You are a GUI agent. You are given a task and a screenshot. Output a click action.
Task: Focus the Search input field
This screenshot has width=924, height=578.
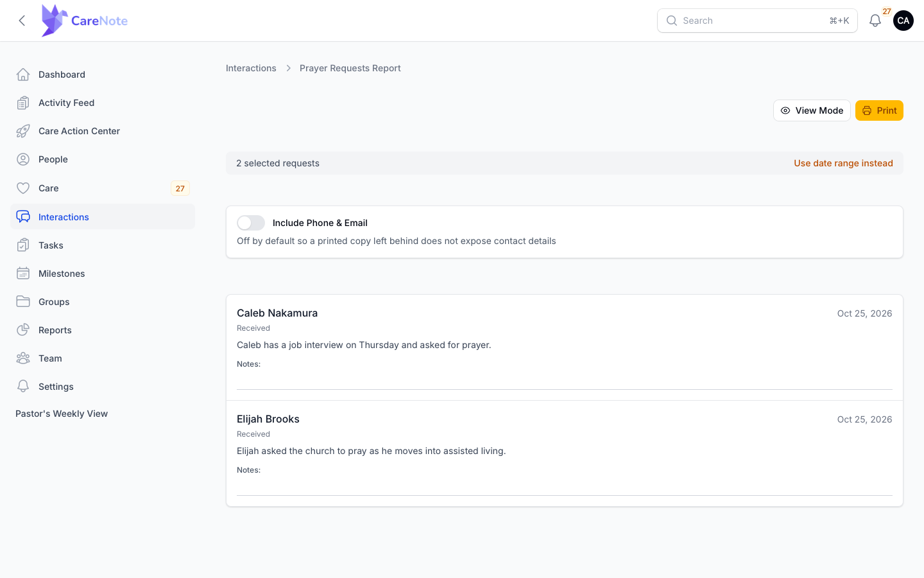click(x=757, y=21)
